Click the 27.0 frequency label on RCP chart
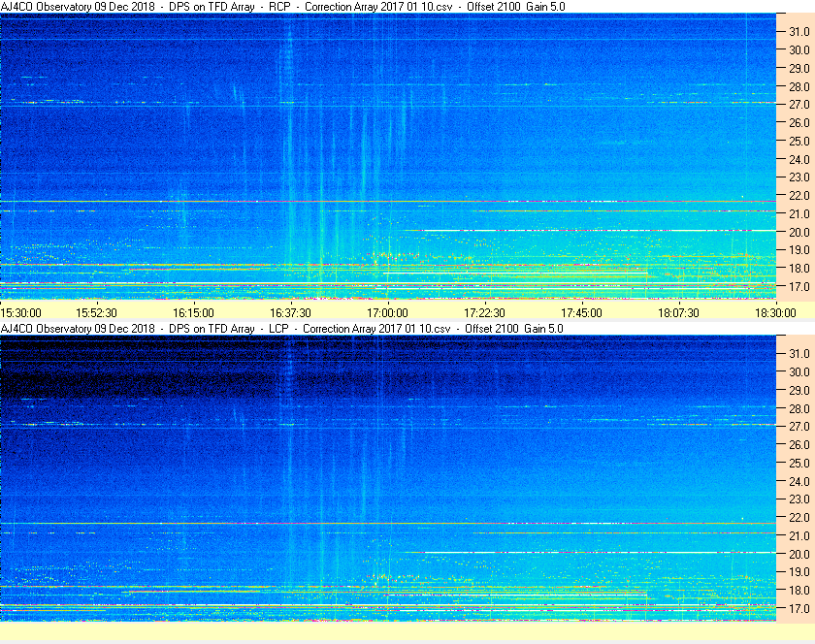 point(799,105)
